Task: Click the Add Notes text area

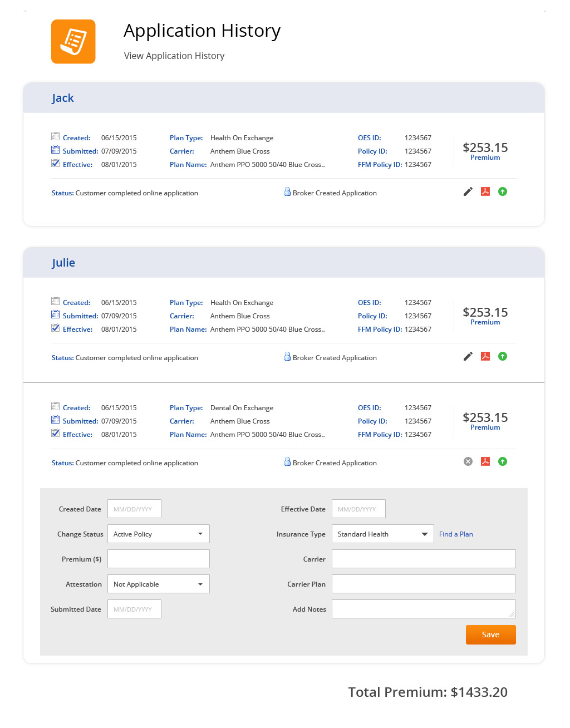Action: (424, 609)
